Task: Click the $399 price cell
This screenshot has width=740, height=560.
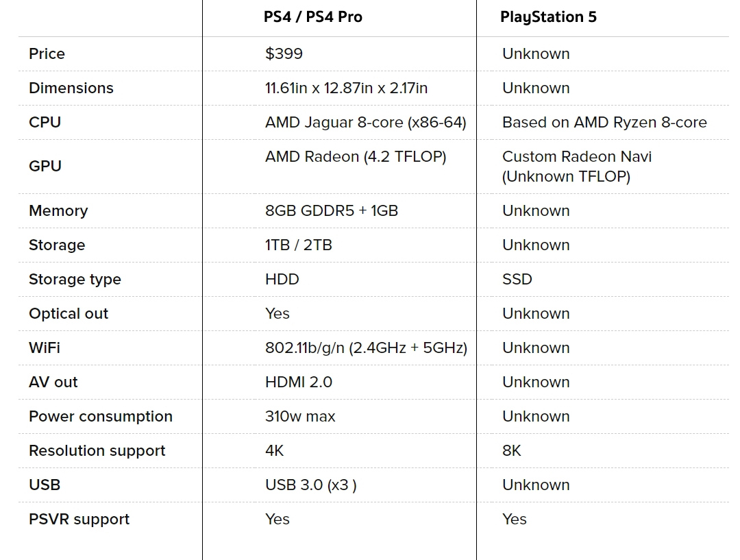Action: click(x=284, y=53)
